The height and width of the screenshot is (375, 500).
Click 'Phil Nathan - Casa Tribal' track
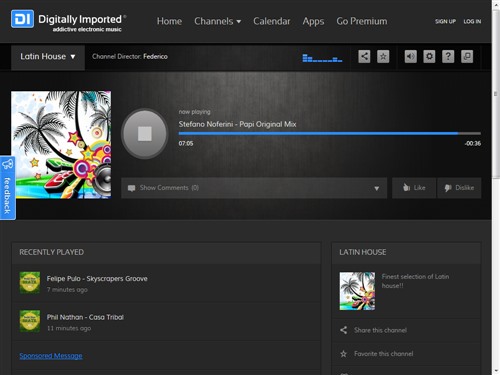tap(85, 317)
